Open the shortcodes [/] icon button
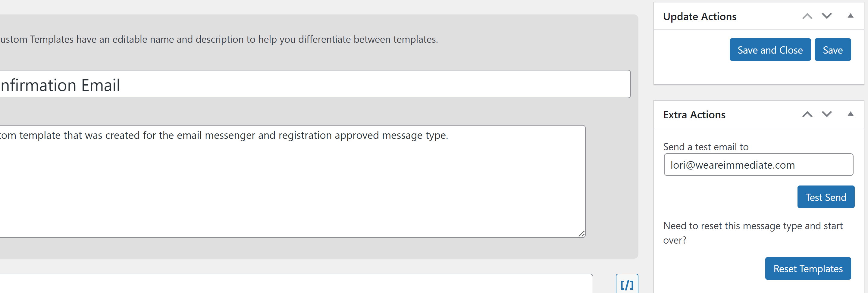 point(627,284)
